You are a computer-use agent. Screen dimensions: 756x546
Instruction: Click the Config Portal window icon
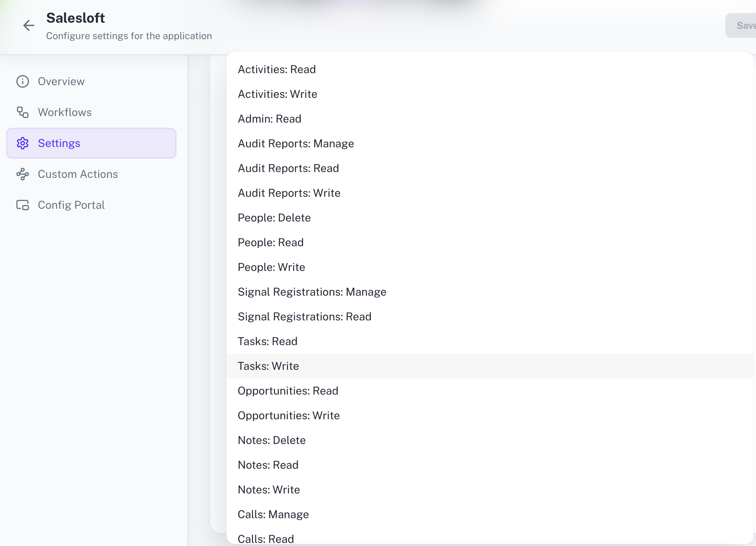click(x=22, y=205)
